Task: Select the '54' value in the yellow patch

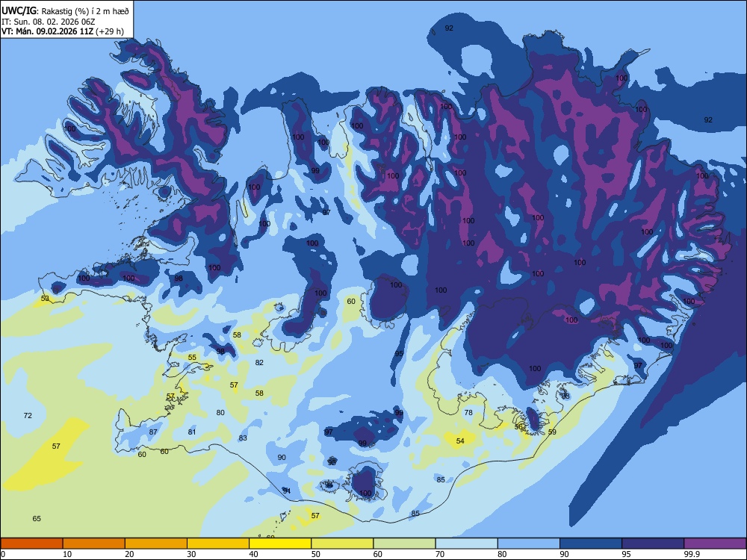Action: coord(460,441)
